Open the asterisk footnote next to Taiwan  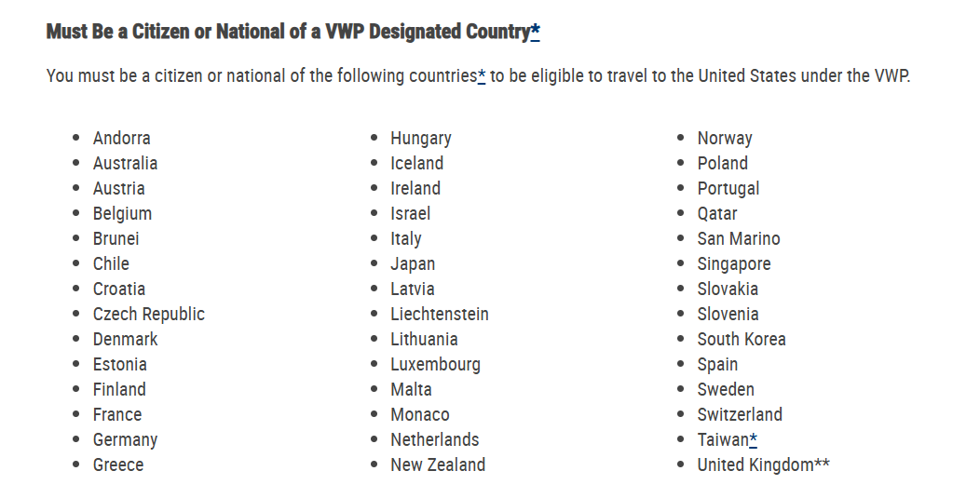click(x=753, y=439)
